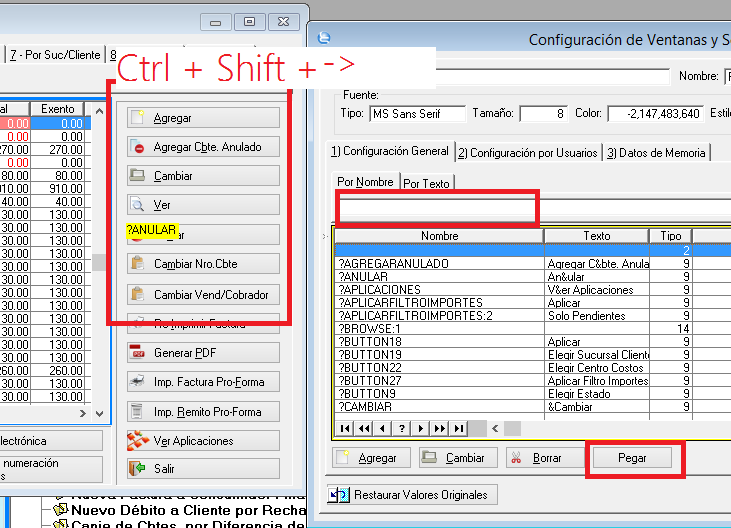Image resolution: width=731 pixels, height=528 pixels.
Task: Click Imp. Remito Pro-Forma printer icon
Action: 138,412
